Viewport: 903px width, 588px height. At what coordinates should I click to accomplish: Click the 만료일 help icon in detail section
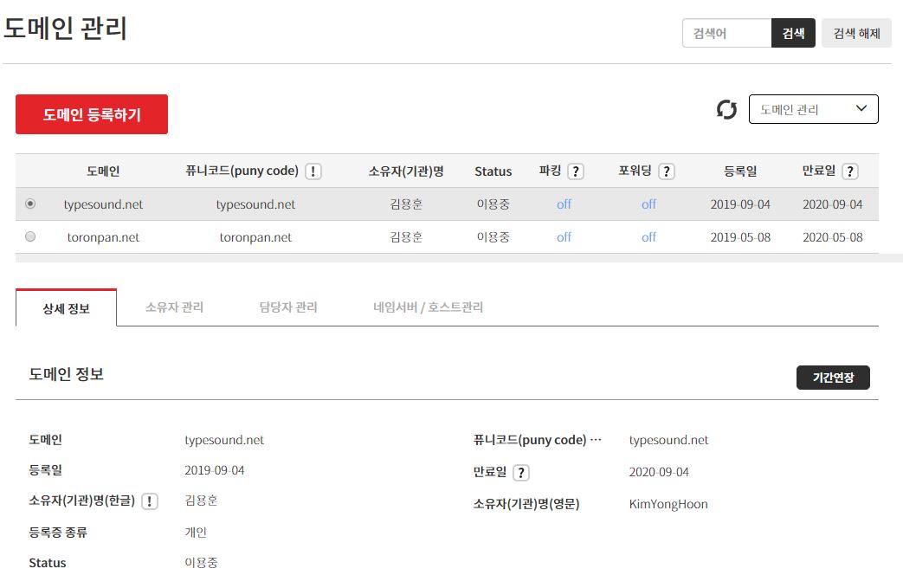[x=520, y=473]
